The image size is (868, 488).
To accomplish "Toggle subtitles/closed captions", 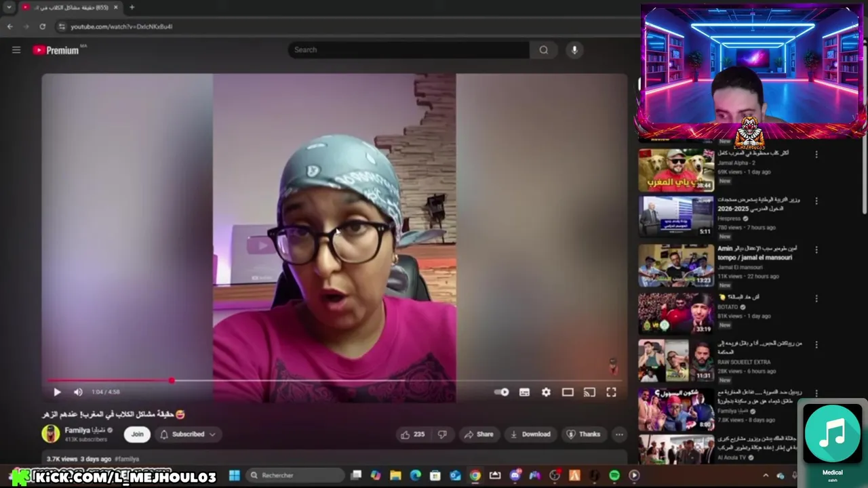I will point(524,392).
